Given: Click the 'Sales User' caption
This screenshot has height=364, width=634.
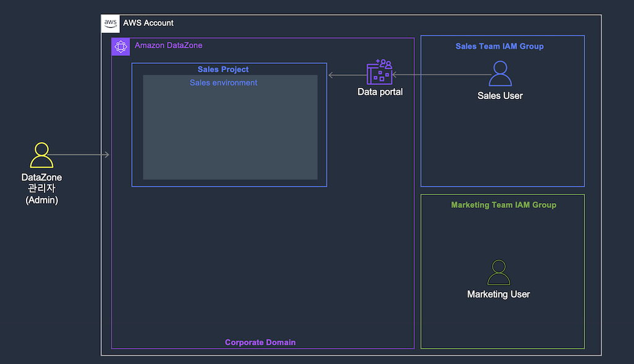Looking at the screenshot, I should pos(500,96).
